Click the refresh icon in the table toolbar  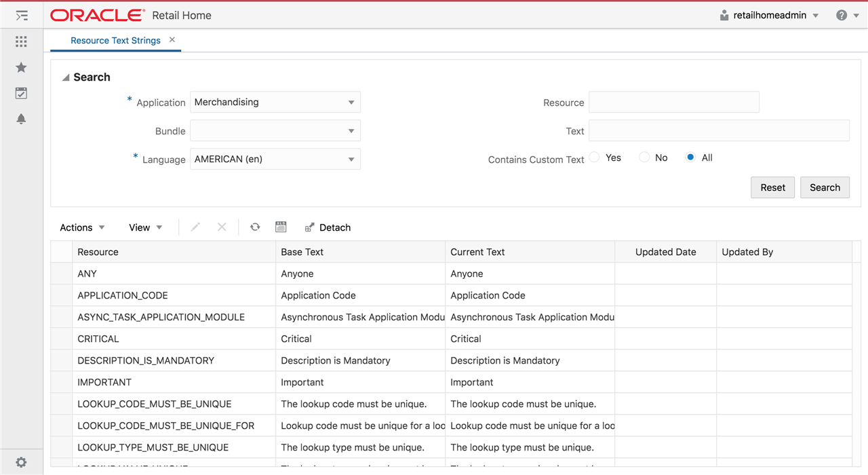click(x=255, y=227)
